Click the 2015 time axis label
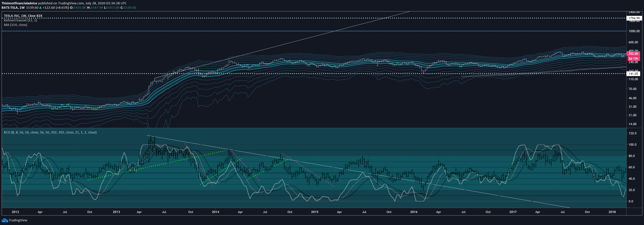 [x=315, y=212]
